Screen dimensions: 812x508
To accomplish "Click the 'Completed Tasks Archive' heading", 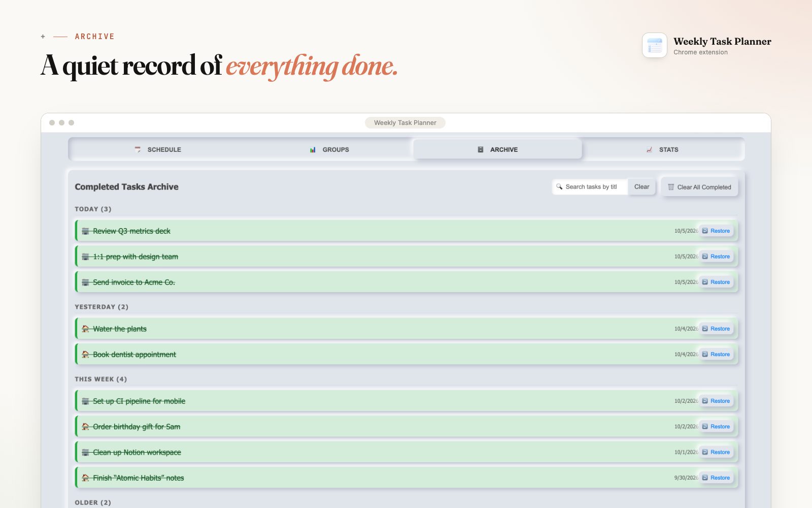I will coord(126,187).
